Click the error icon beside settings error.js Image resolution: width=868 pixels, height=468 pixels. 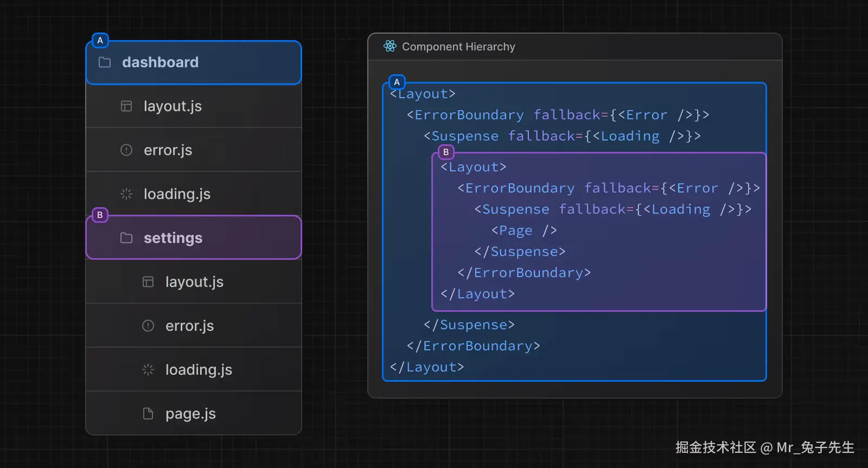pyautogui.click(x=148, y=326)
